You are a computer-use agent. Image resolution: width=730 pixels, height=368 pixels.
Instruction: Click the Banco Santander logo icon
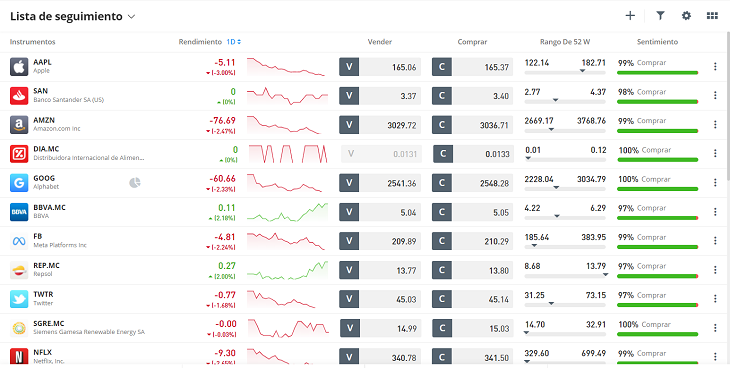point(19,95)
